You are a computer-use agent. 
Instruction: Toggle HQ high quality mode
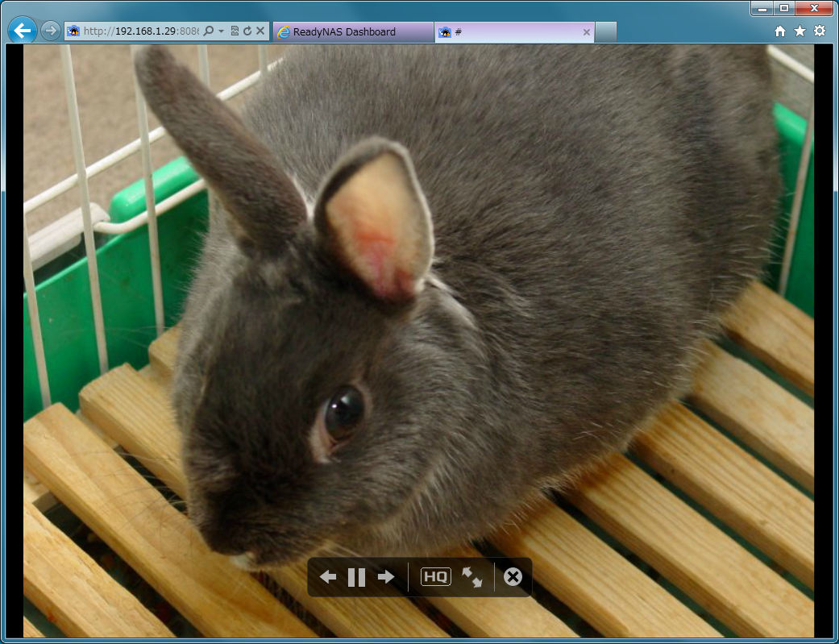[436, 577]
